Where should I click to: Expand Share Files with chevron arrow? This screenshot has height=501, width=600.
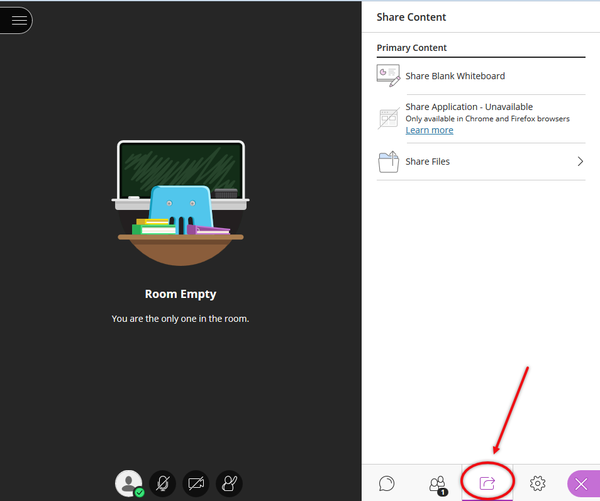coord(580,161)
